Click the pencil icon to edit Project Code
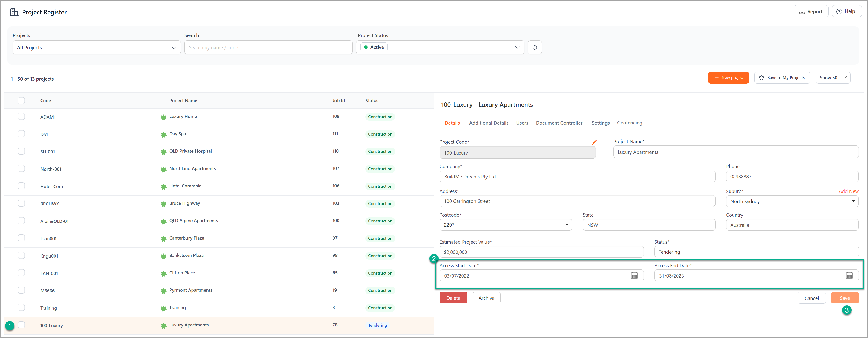This screenshot has width=868, height=338. 594,142
